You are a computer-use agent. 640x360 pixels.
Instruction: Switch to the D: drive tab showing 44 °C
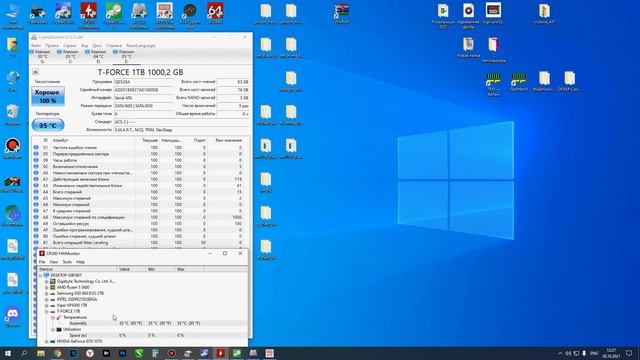[98, 56]
